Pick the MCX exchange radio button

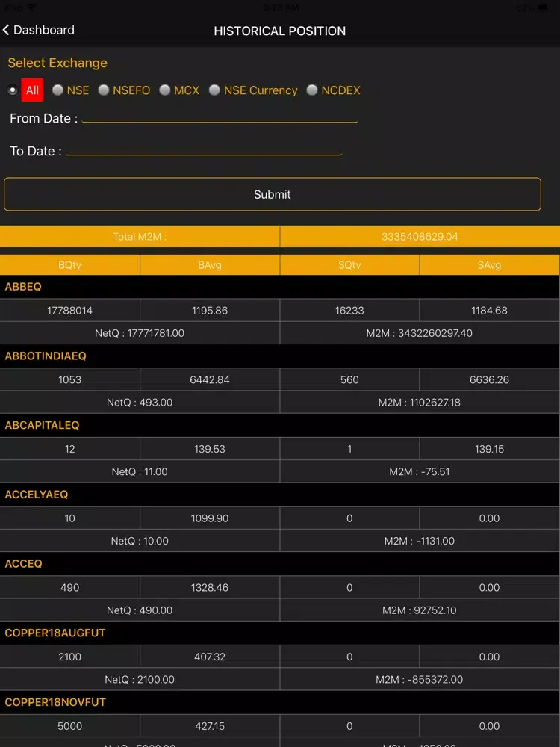pos(165,90)
